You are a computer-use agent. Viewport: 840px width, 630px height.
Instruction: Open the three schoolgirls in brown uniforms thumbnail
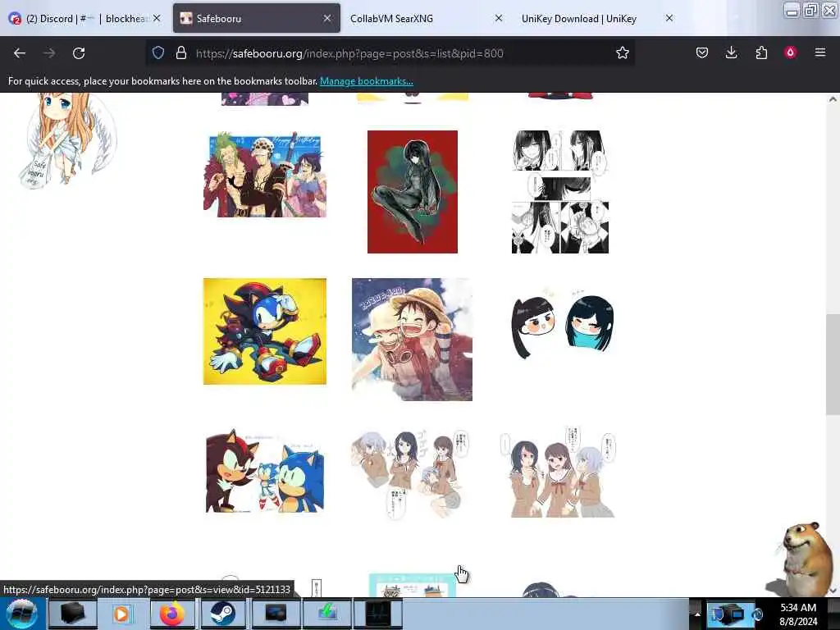(558, 472)
